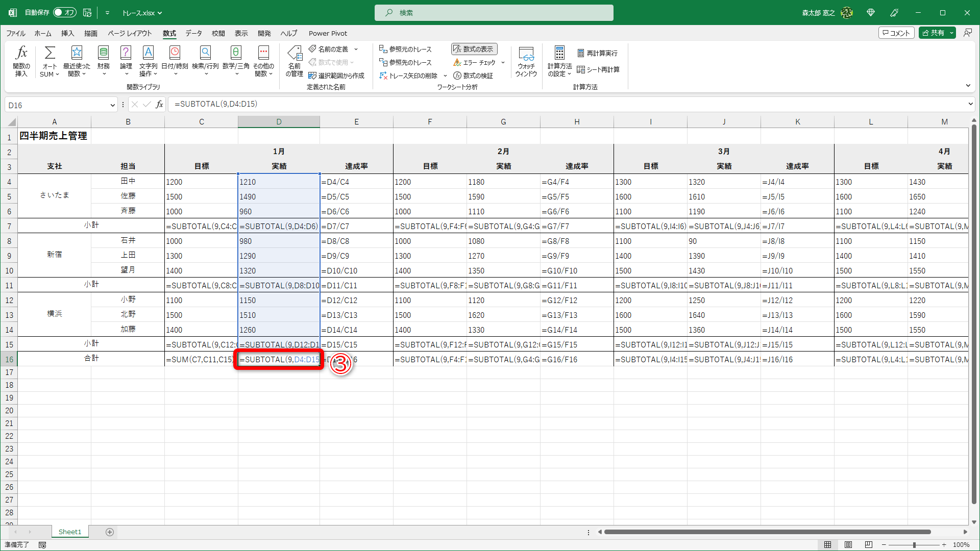Open the Error Checking (エラーチェック) dropdown arrow
Image resolution: width=980 pixels, height=551 pixels.
(503, 62)
